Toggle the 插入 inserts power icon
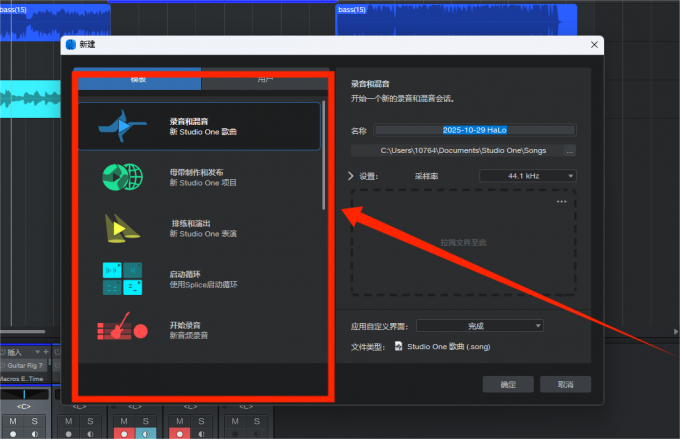680x439 pixels. pos(3,352)
